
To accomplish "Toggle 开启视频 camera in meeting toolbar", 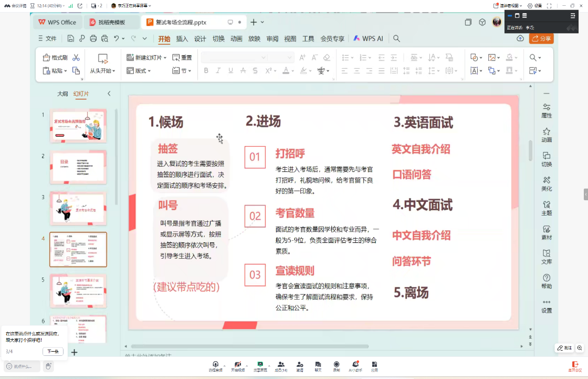I will coord(238,366).
